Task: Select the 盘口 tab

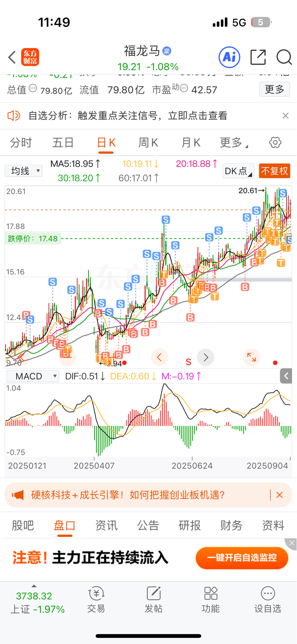Action: (x=64, y=525)
